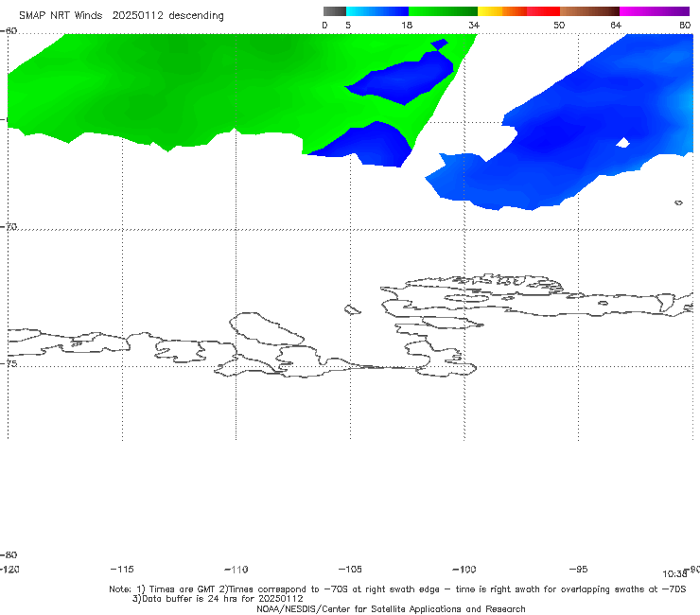
Task: Click the title text 'SMAP NRT Winds'
Action: (x=61, y=16)
